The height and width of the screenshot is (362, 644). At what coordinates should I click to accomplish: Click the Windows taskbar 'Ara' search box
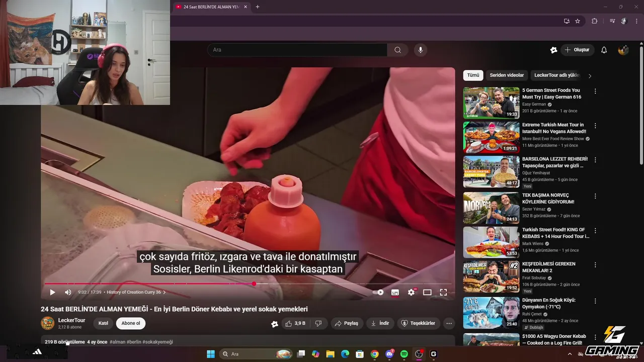pyautogui.click(x=256, y=354)
